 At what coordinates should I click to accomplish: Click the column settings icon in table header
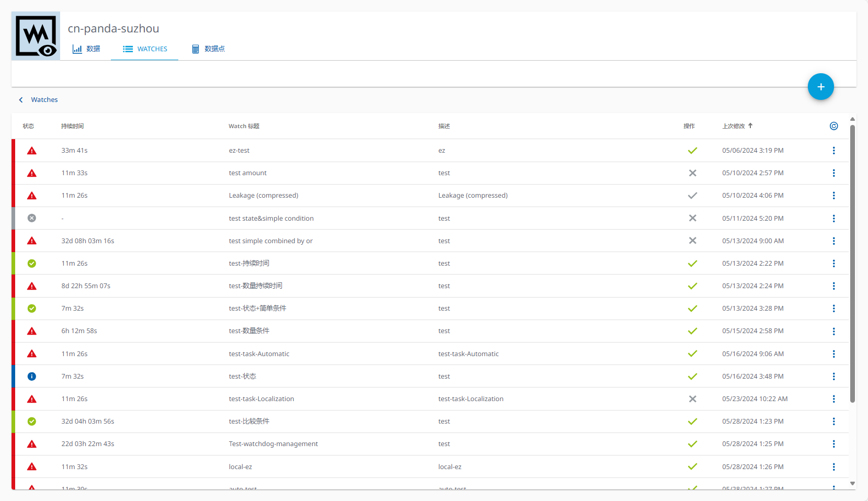pyautogui.click(x=833, y=126)
